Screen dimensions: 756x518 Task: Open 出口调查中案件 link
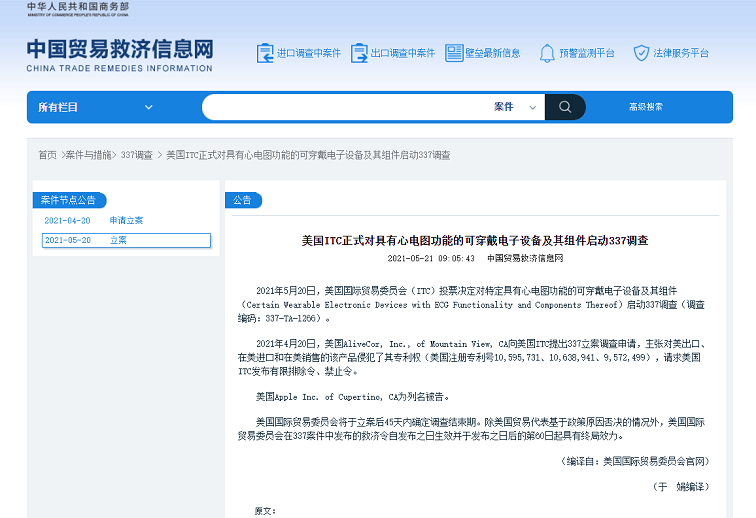(403, 53)
